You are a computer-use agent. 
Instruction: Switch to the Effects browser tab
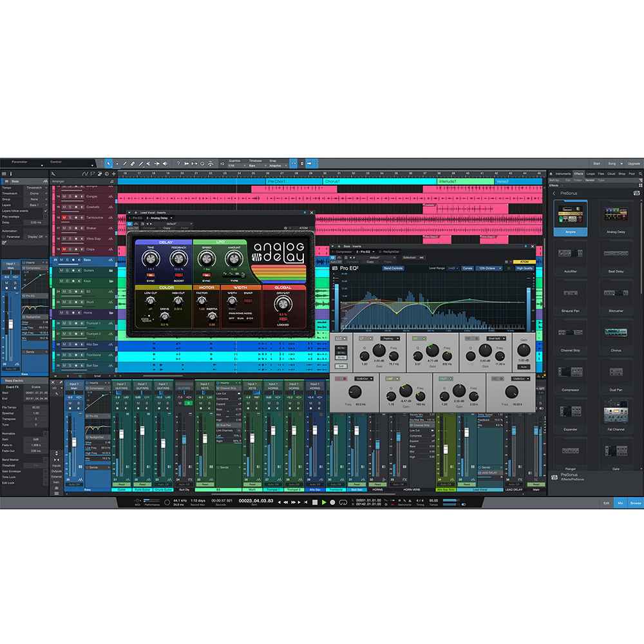[579, 174]
